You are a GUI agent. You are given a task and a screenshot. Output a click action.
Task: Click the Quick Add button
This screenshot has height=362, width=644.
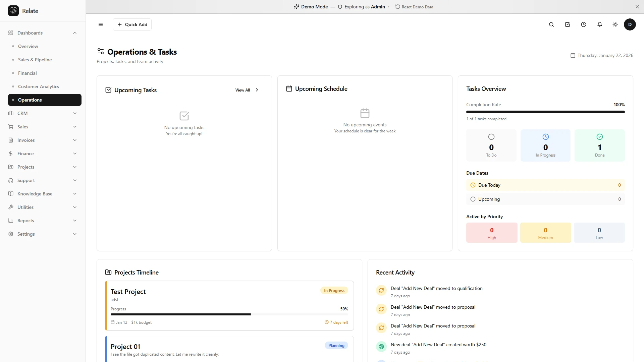[x=132, y=24]
